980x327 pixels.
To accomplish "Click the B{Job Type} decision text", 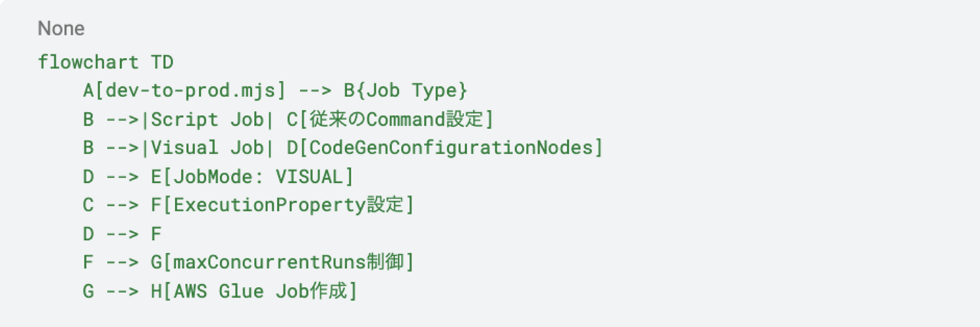I will pos(406,90).
